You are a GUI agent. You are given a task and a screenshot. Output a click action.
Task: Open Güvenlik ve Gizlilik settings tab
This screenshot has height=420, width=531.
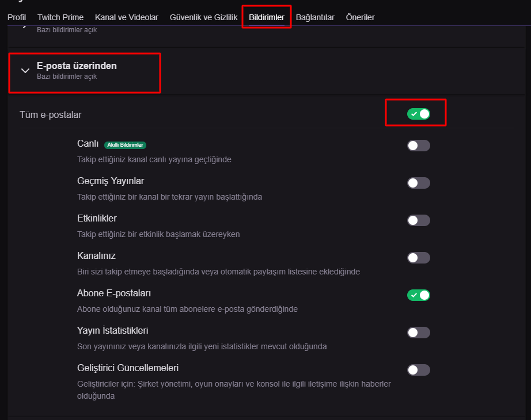[203, 17]
